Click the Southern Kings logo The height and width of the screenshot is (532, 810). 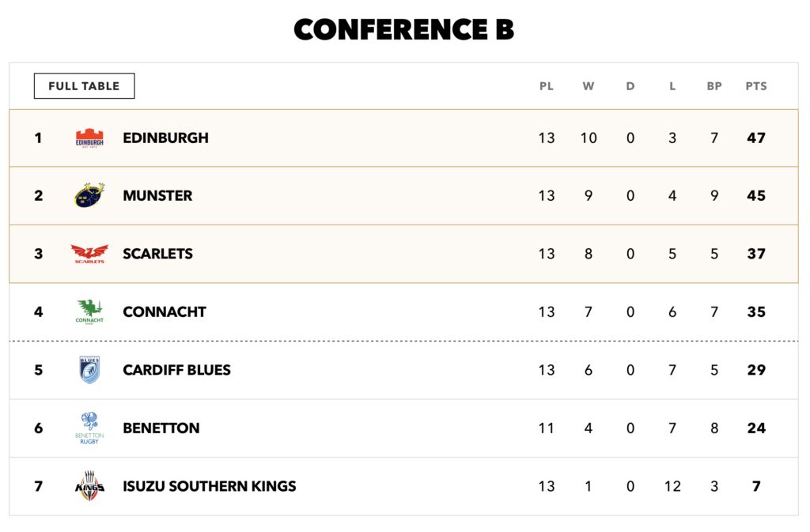89,486
